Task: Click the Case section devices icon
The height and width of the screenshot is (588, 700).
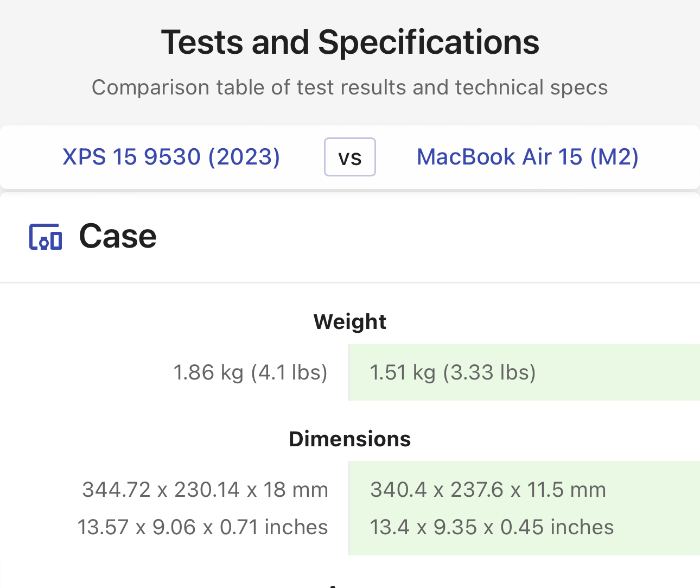Action: point(46,237)
